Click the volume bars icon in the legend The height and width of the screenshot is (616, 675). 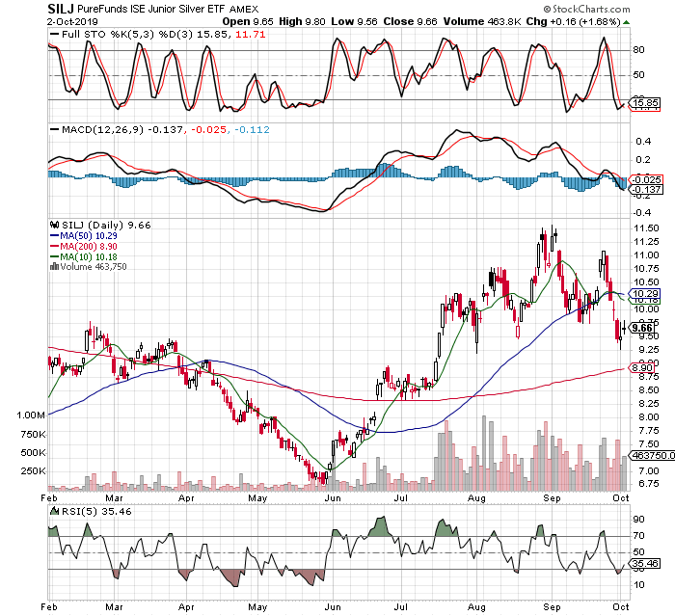(x=54, y=266)
